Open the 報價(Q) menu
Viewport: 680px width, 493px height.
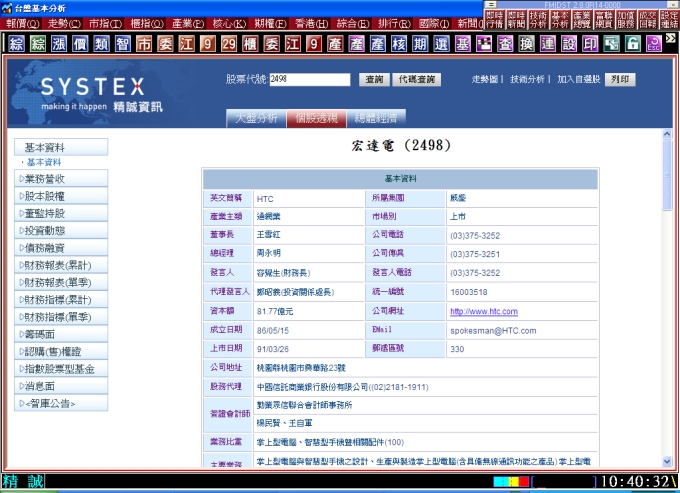point(23,23)
